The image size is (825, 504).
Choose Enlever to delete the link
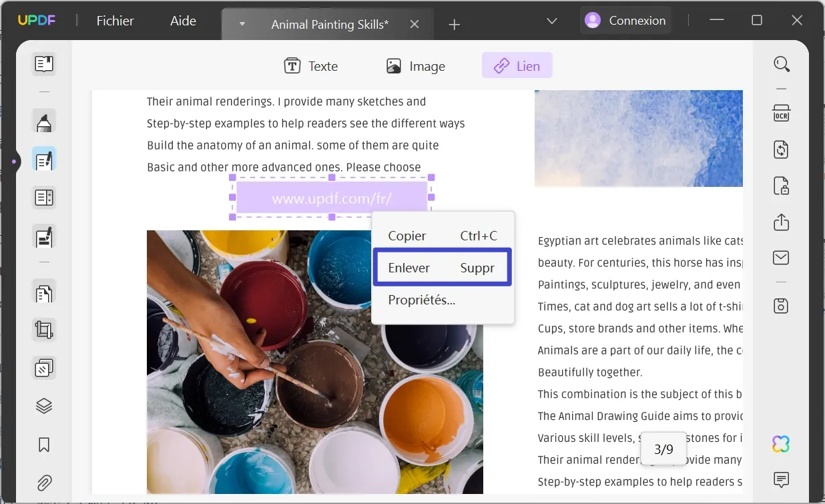pyautogui.click(x=443, y=268)
